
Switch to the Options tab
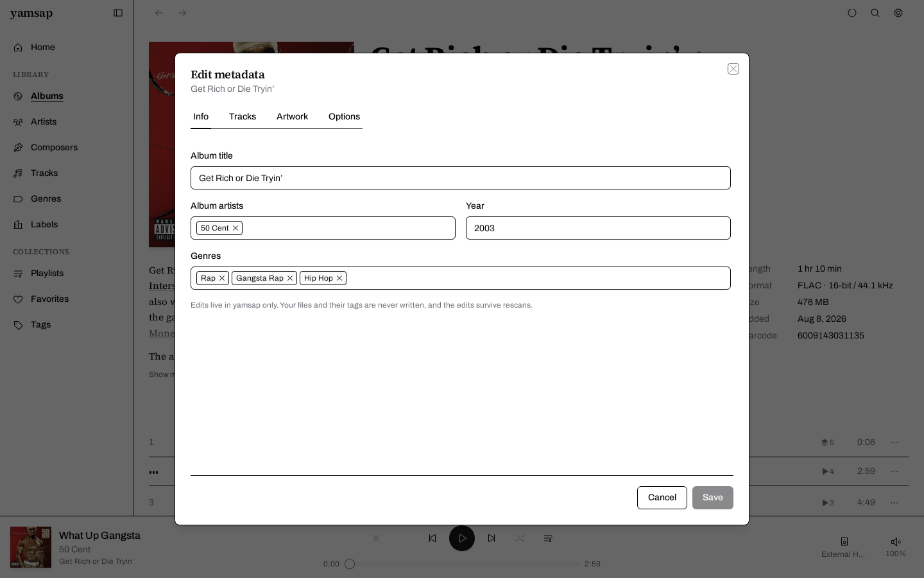tap(344, 117)
